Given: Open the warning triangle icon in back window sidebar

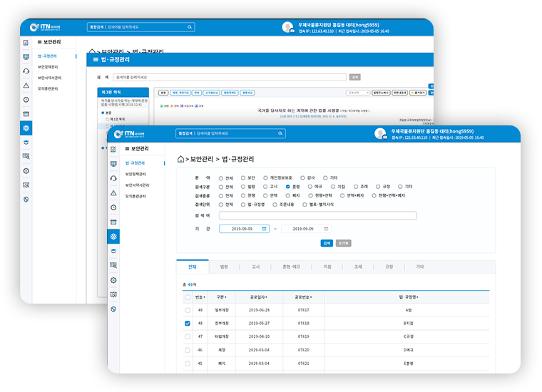Looking at the screenshot, I should point(26,86).
